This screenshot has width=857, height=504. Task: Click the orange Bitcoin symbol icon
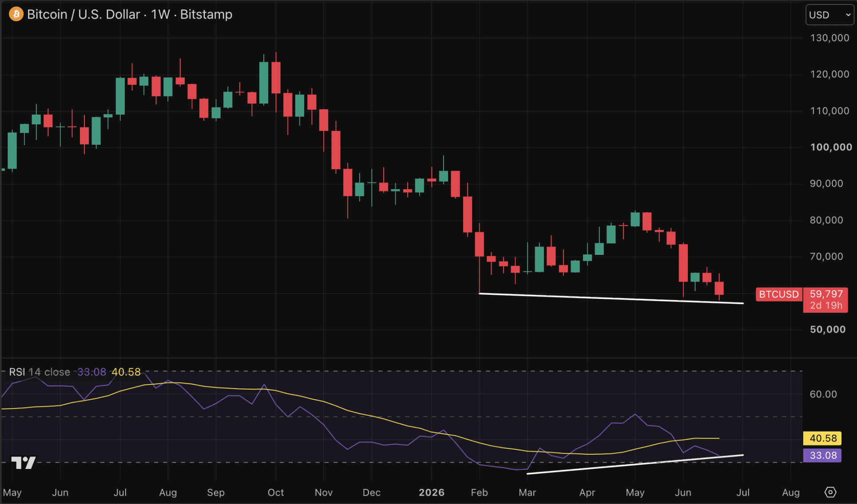click(16, 14)
